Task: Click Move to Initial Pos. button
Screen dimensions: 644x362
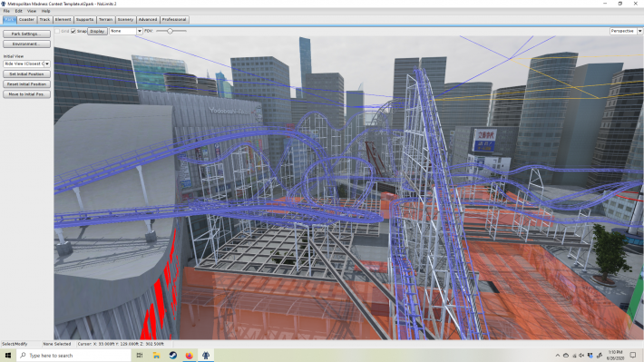Action: click(26, 94)
